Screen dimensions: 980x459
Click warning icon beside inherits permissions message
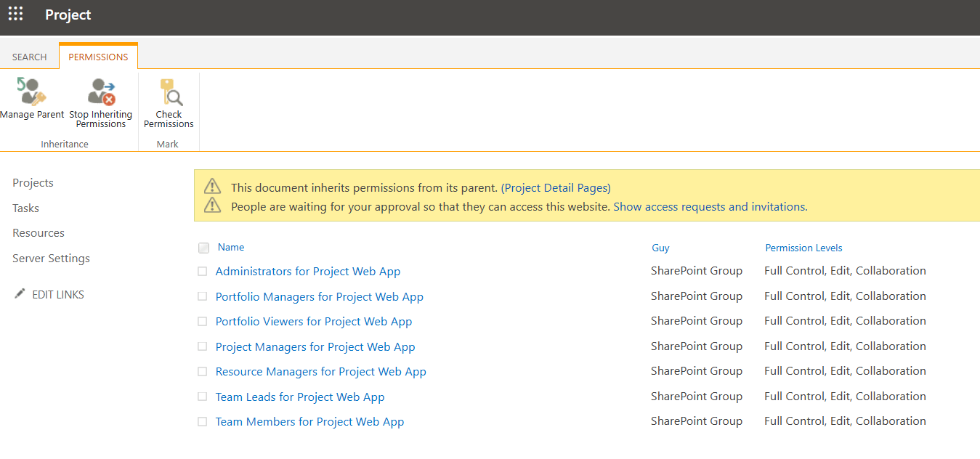click(212, 187)
